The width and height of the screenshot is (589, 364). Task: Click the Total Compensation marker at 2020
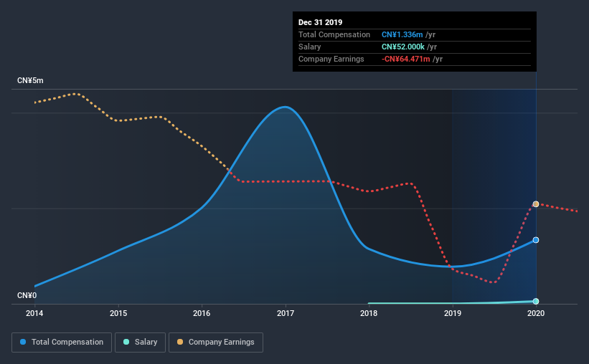(x=536, y=240)
